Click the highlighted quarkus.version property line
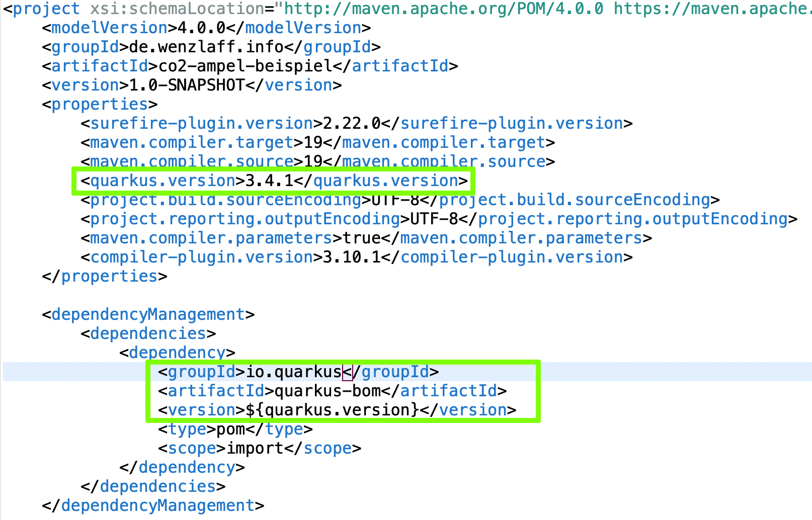 pos(272,181)
